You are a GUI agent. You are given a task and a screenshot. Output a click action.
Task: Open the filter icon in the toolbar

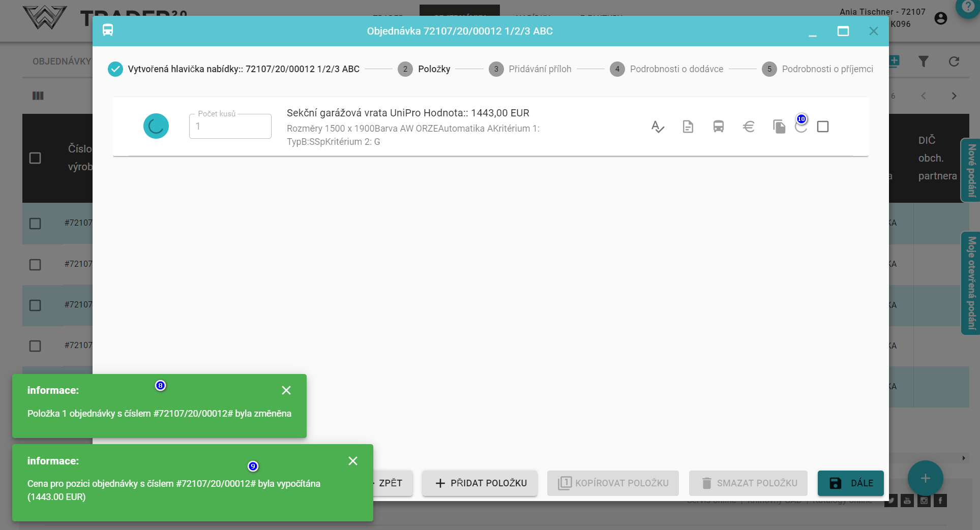tap(924, 61)
